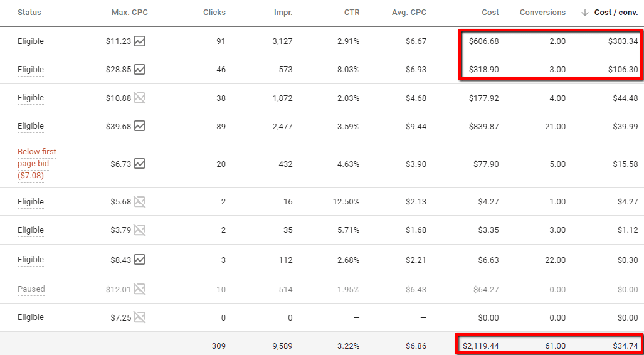Viewport: 644px width, 355px height.
Task: Open the Below first page bid status
Action: 37,164
